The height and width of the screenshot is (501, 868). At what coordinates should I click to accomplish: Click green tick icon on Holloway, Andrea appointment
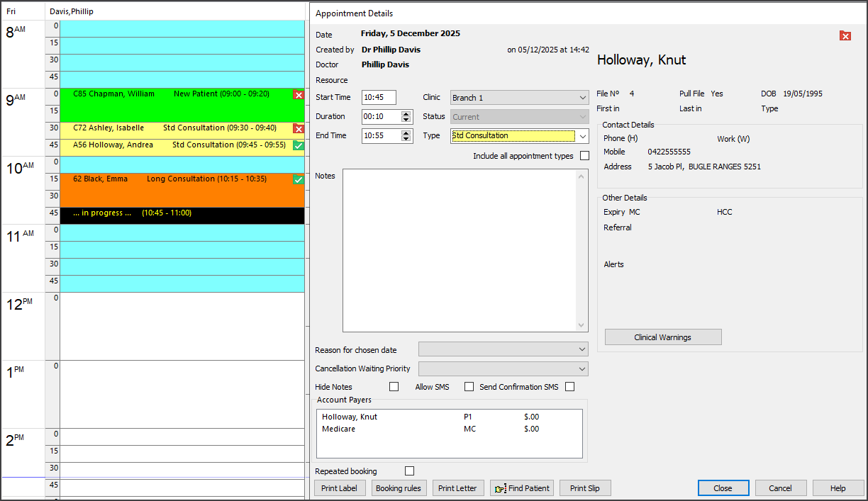coord(299,145)
